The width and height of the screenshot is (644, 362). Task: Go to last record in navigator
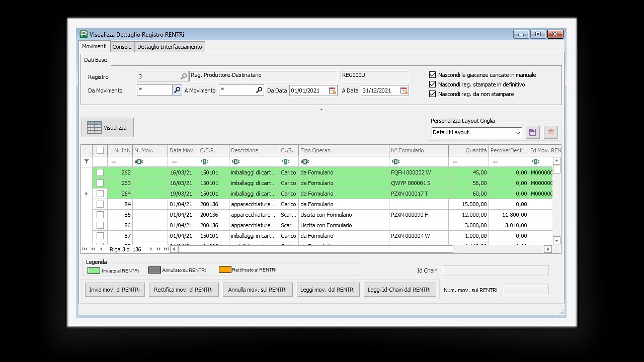click(x=166, y=249)
